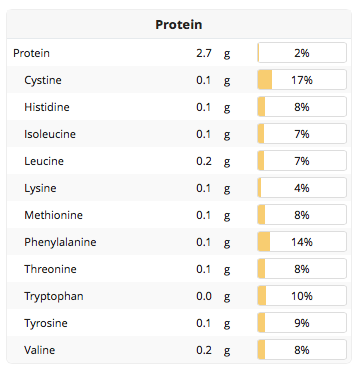Select the Isoleucine nutrient label
Viewport: 362px width, 375px height.
pos(50,134)
